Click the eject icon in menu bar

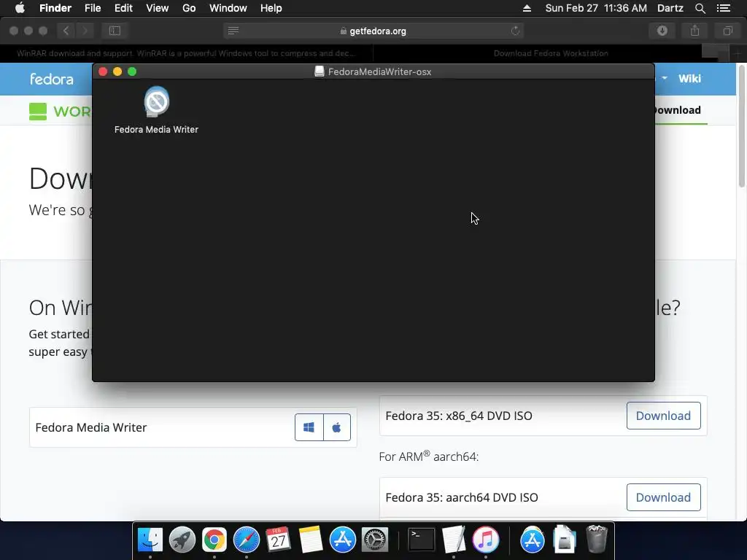pos(527,8)
